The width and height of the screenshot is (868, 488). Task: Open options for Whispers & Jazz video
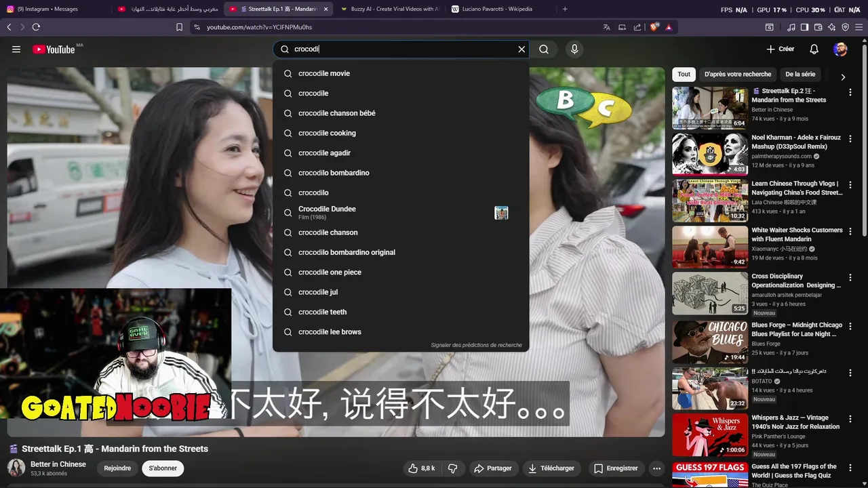coord(850,420)
